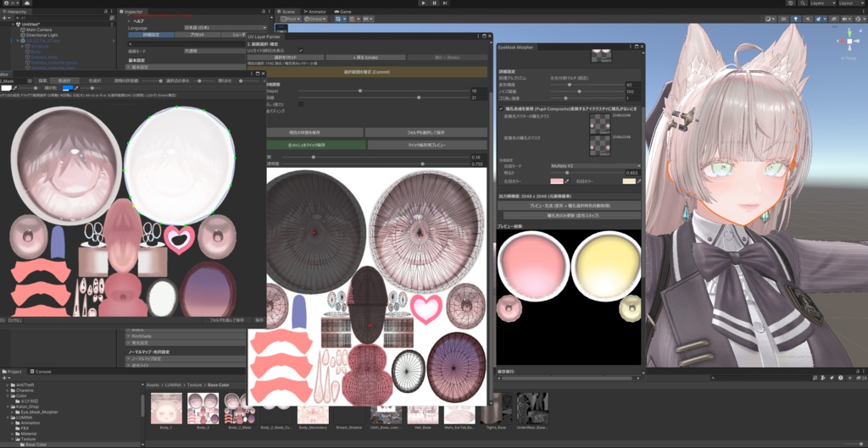
Task: Click the 戻る (Undo) button
Action: pyautogui.click(x=365, y=57)
